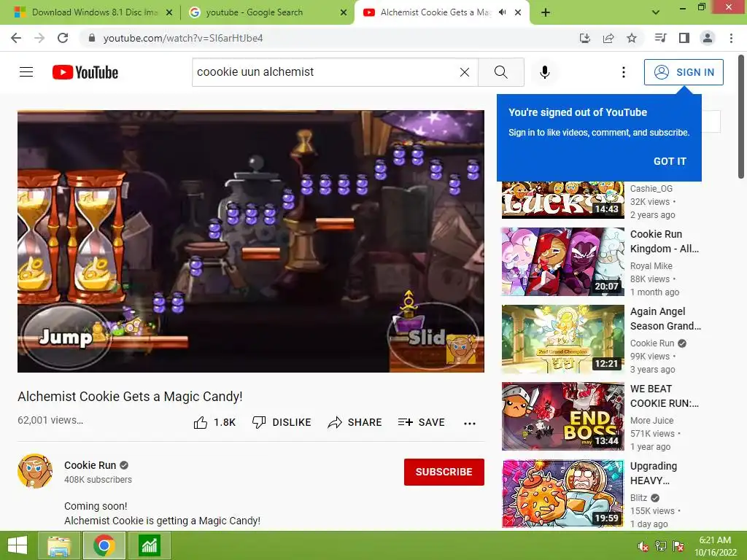Image resolution: width=747 pixels, height=560 pixels.
Task: Click the address bar URL
Action: (183, 38)
